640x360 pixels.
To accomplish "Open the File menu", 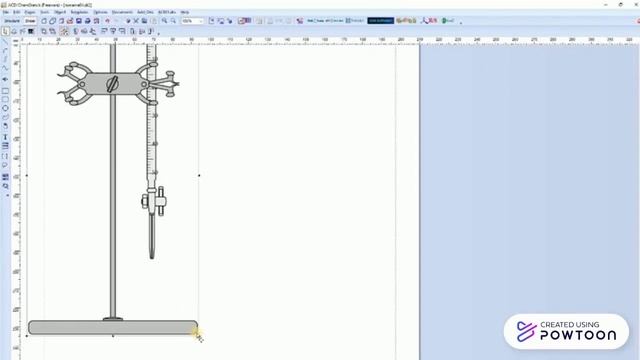I will (5, 12).
